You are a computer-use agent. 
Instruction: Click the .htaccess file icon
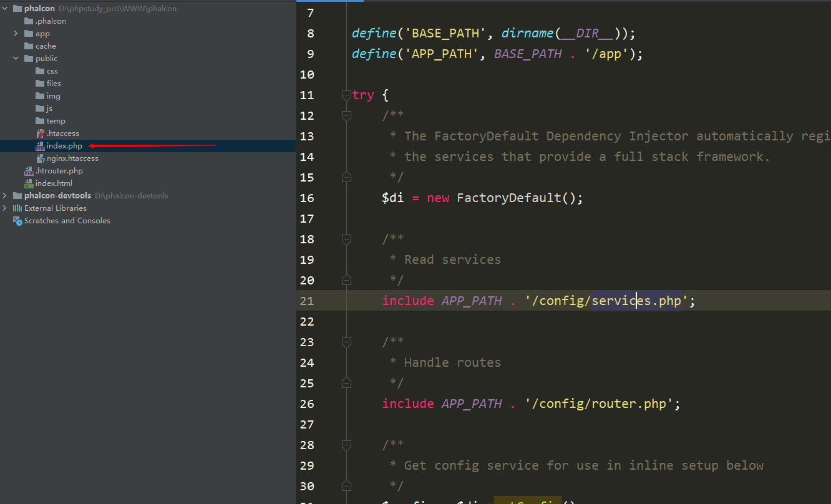click(x=40, y=133)
